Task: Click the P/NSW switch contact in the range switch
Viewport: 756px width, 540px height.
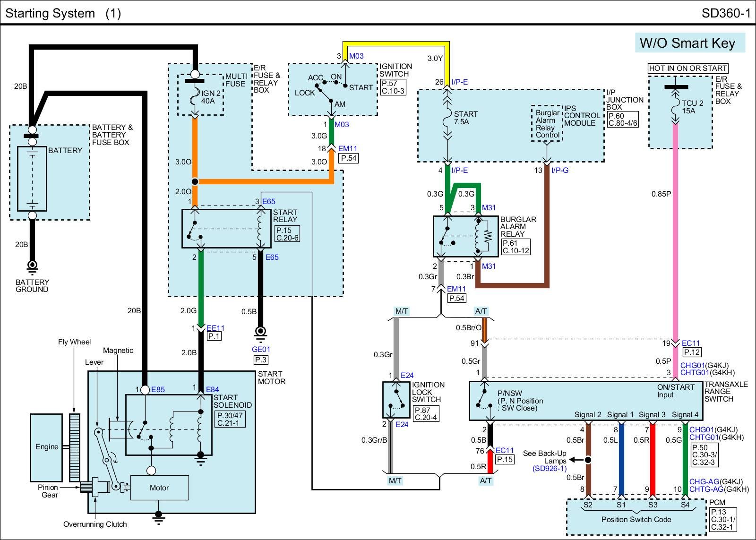Action: coord(483,399)
